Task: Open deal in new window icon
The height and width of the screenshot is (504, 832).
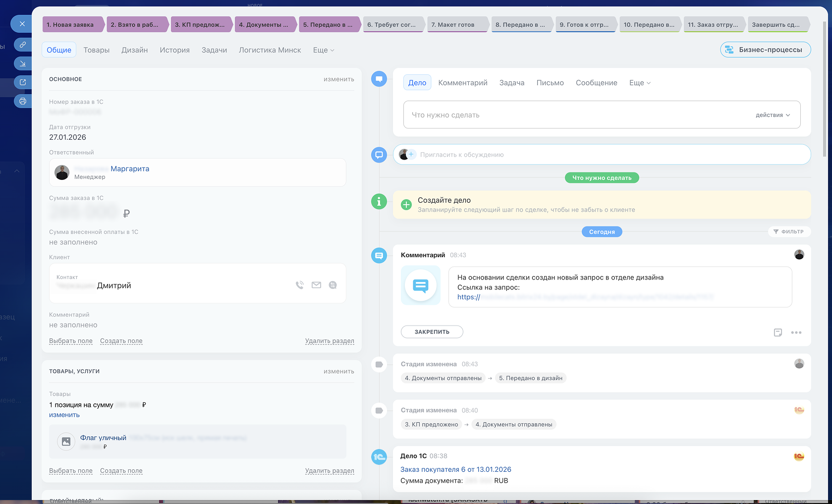Action: click(x=22, y=82)
